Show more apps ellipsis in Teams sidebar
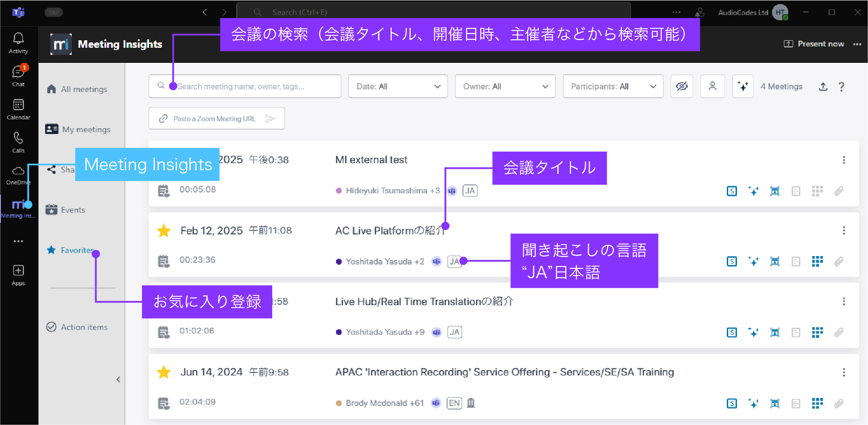This screenshot has width=868, height=425. coord(18,241)
